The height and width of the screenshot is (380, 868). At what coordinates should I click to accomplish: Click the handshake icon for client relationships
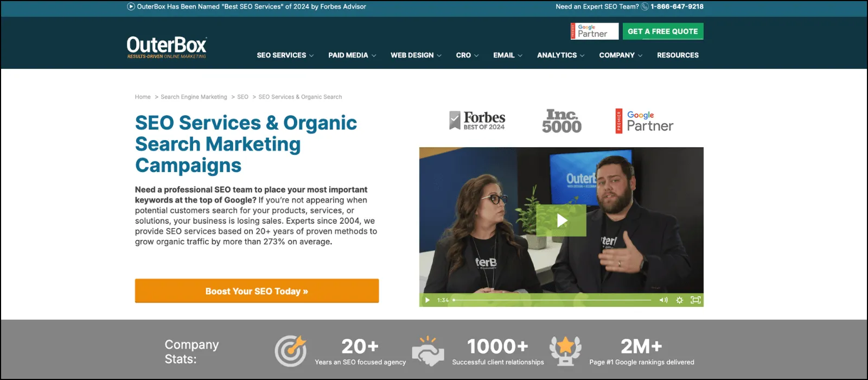(x=428, y=351)
